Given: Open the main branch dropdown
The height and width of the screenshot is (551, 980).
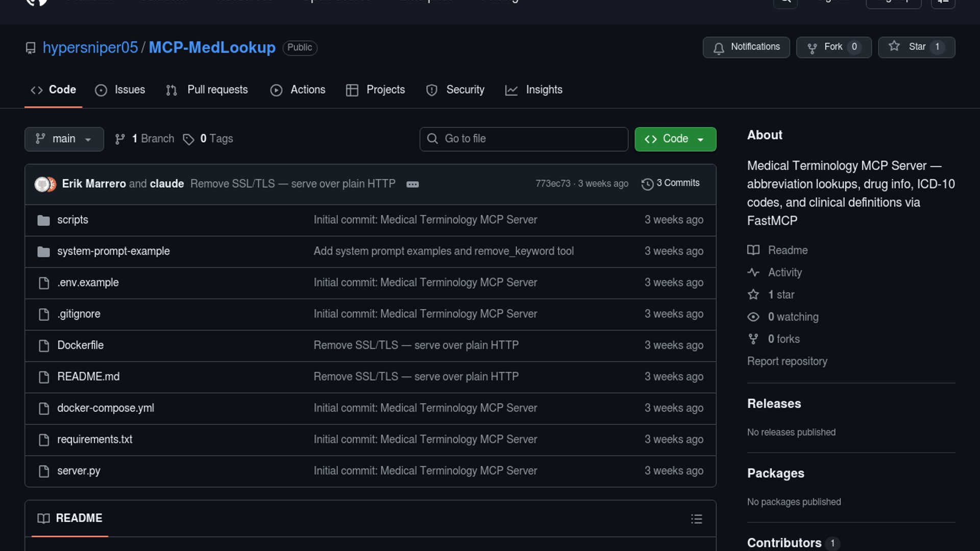Looking at the screenshot, I should coord(64,139).
